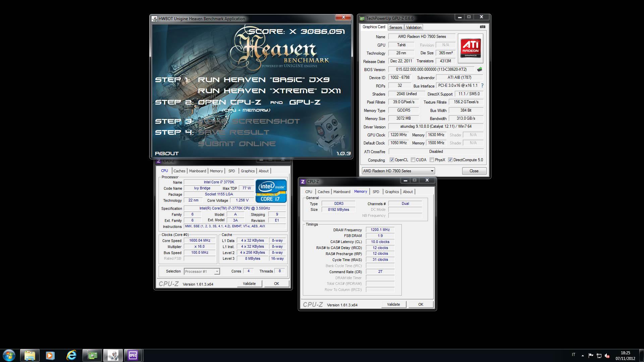This screenshot has height=362, width=644.
Task: Click Validate in CPU-Z Memory window
Action: [x=393, y=304]
